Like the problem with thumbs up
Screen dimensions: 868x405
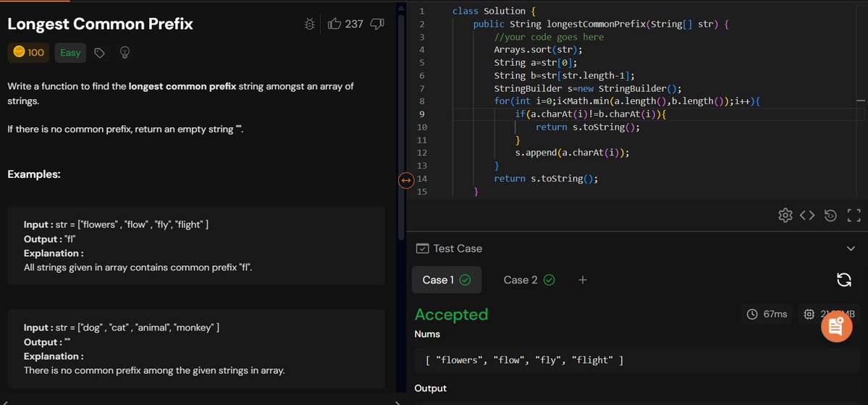[334, 24]
